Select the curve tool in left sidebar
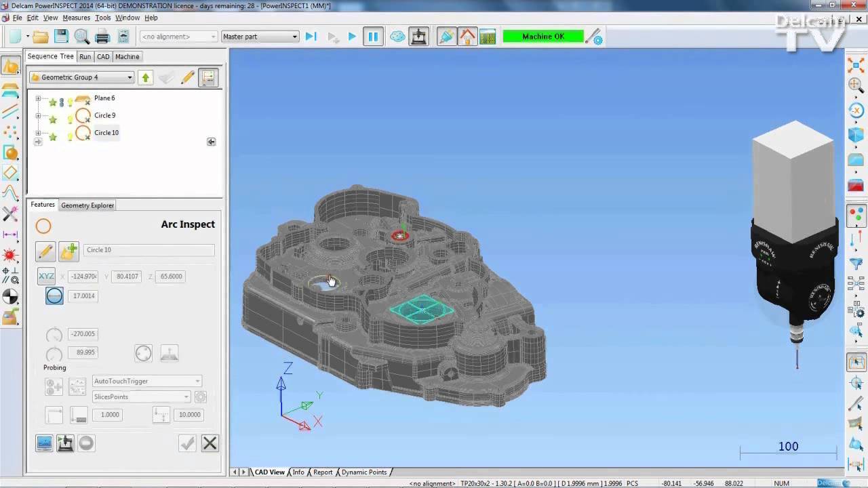 pyautogui.click(x=10, y=193)
